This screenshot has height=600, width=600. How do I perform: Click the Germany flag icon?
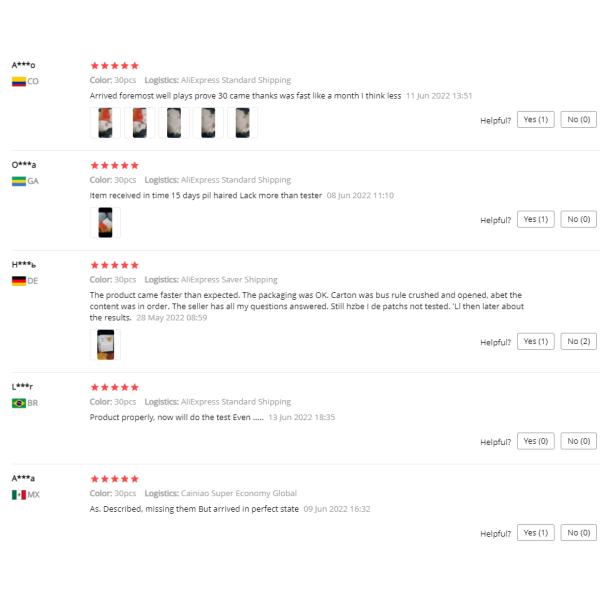click(19, 281)
